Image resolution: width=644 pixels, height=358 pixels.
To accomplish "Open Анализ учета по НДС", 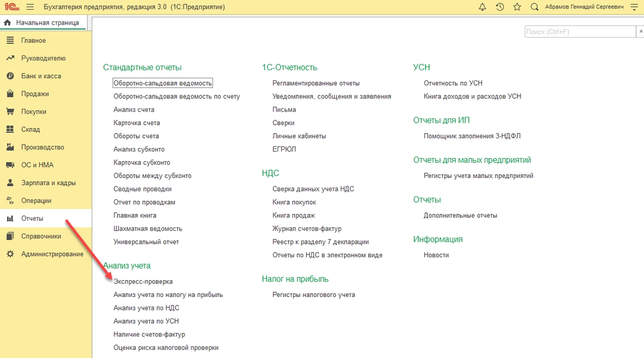I will tap(147, 308).
